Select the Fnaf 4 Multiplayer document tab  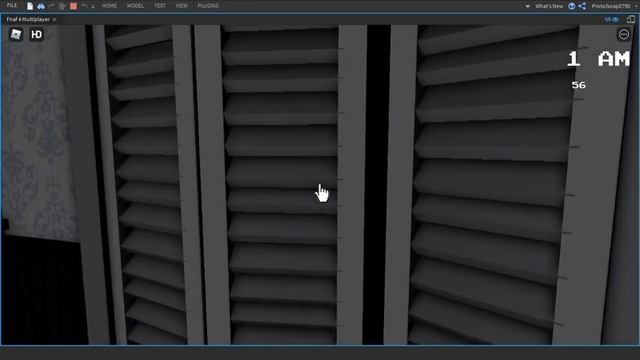click(x=28, y=19)
